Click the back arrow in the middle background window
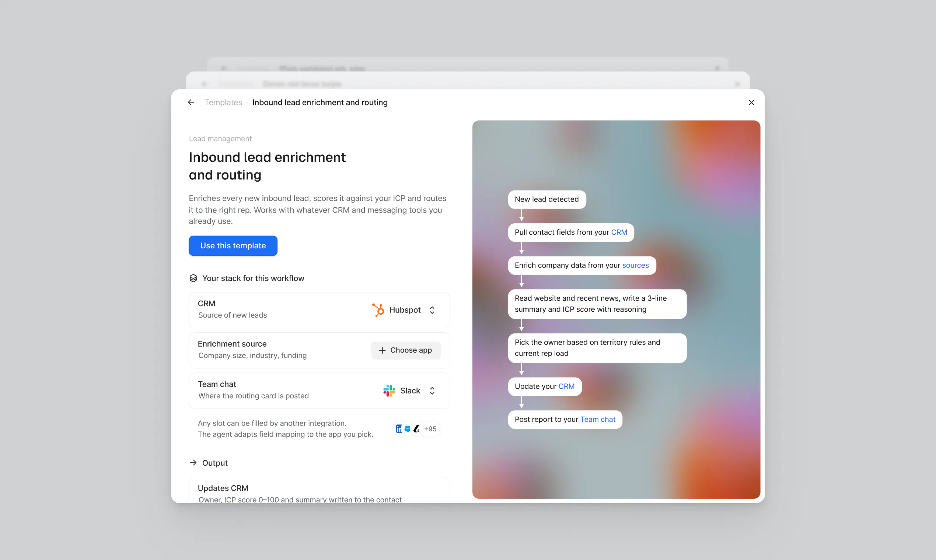Screen dimensions: 936x560 click(204, 84)
